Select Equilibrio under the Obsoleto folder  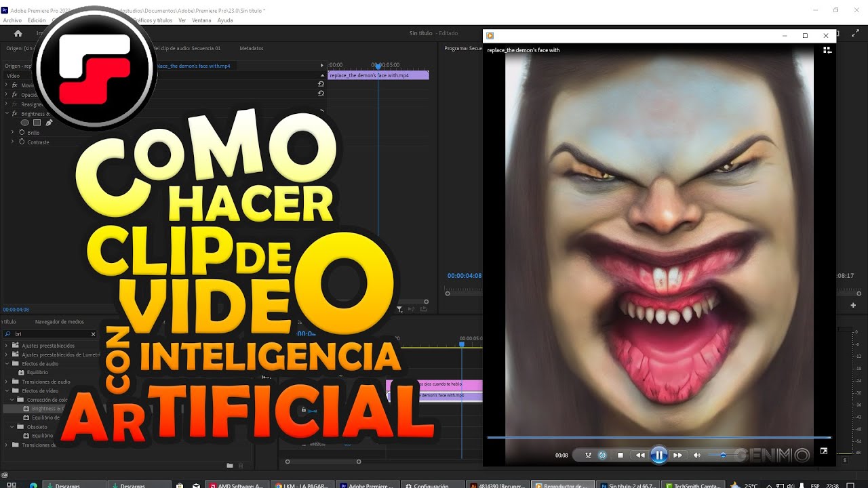pos(43,436)
